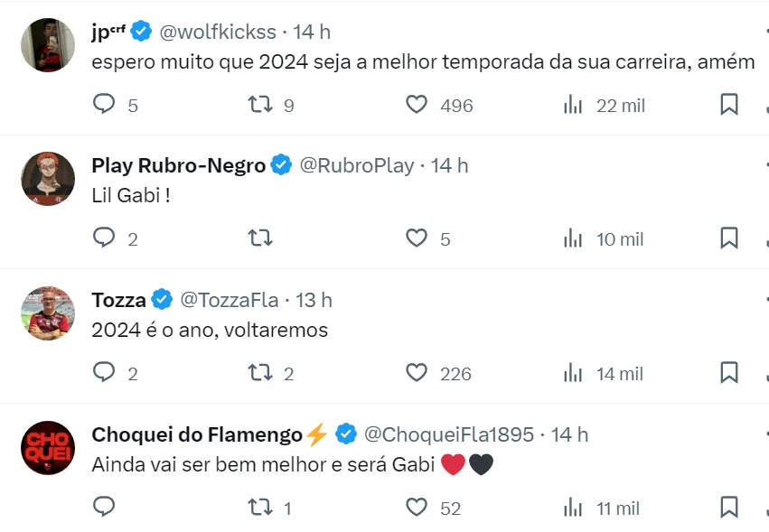The height and width of the screenshot is (532, 769).
Task: Click Tozza's profile picture
Action: click(47, 313)
